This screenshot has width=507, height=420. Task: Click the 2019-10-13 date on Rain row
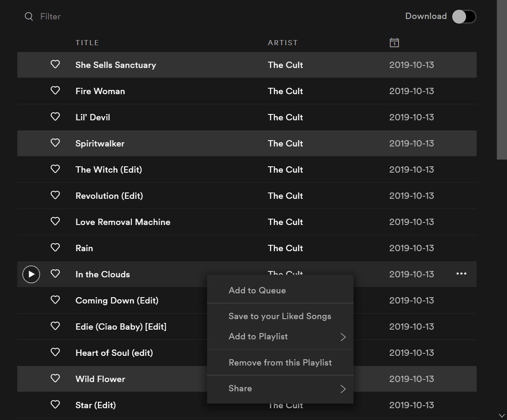point(412,248)
